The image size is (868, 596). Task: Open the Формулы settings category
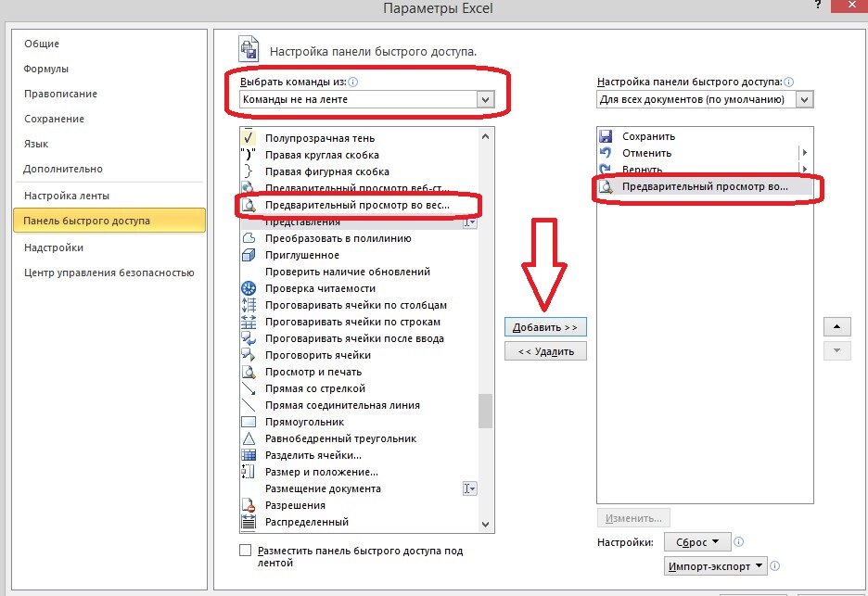point(46,69)
